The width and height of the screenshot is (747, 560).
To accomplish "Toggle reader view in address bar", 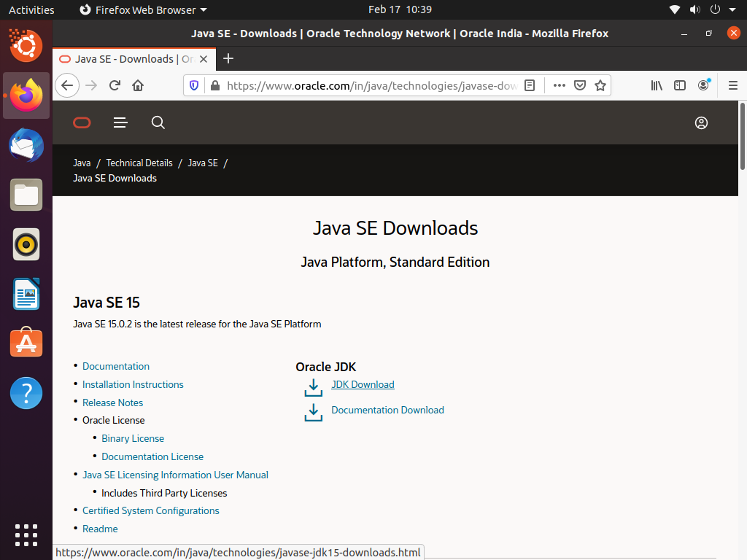I will tap(530, 85).
